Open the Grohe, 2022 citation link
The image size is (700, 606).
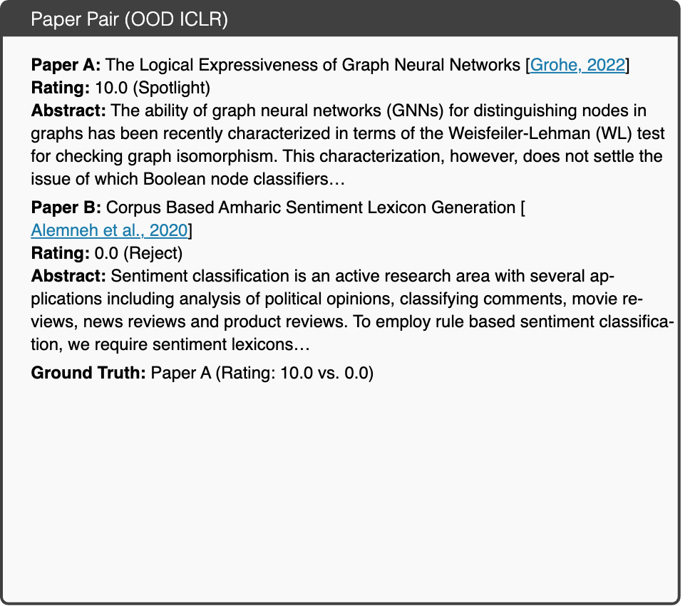577,65
